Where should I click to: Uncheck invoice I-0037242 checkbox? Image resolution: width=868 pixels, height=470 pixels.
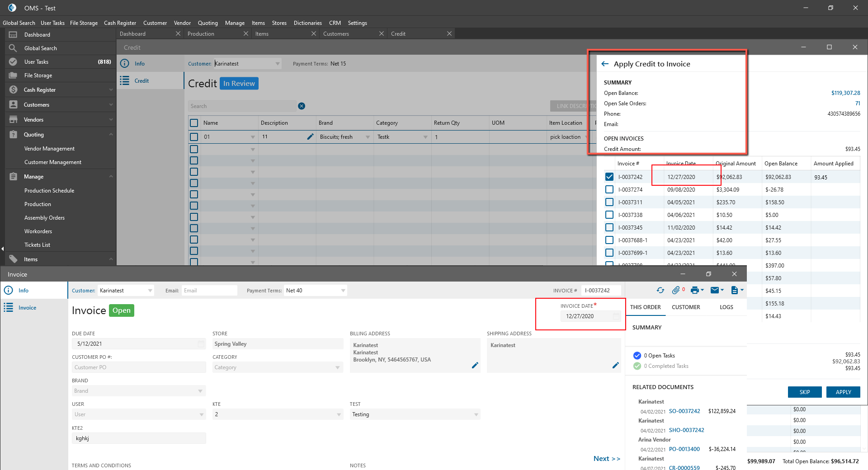coord(609,177)
